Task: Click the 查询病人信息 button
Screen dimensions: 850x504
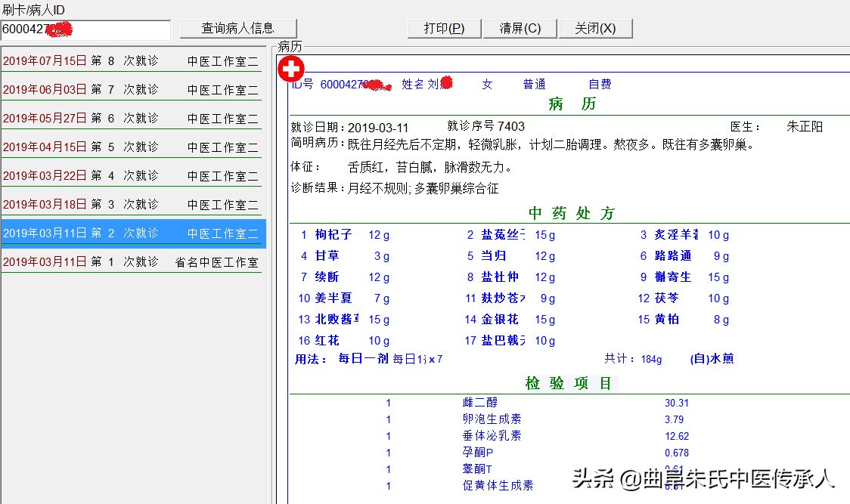Action: point(237,28)
